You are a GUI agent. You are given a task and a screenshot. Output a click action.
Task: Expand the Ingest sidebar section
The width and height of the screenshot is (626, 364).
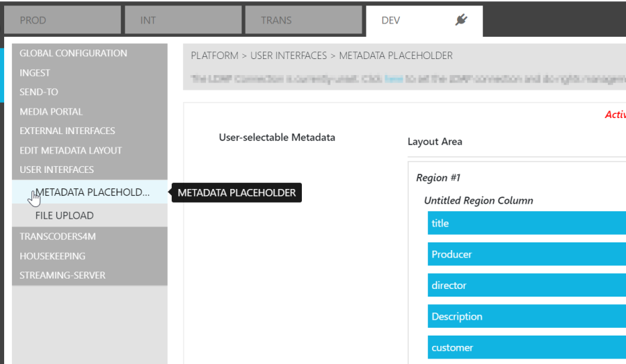(x=35, y=73)
